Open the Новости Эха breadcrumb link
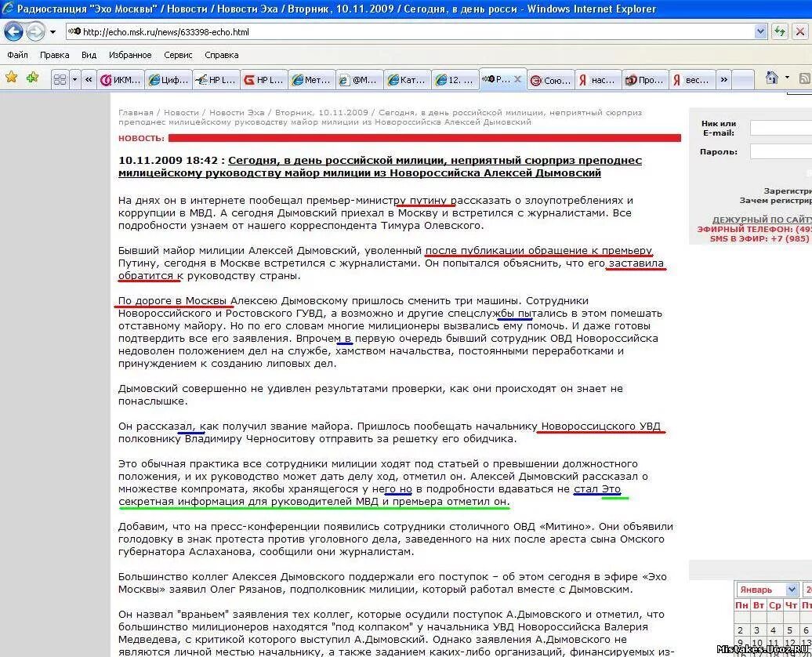Viewport: 812px width, 657px height. click(237, 112)
